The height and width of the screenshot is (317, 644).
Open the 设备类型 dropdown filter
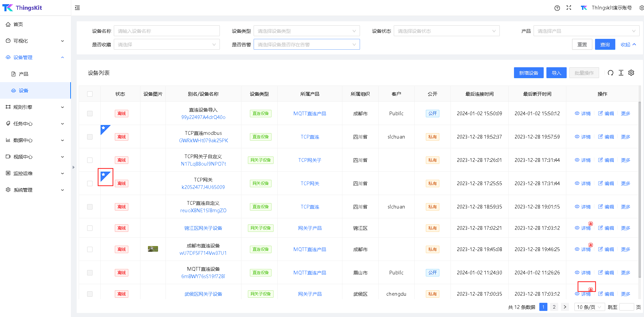point(306,31)
